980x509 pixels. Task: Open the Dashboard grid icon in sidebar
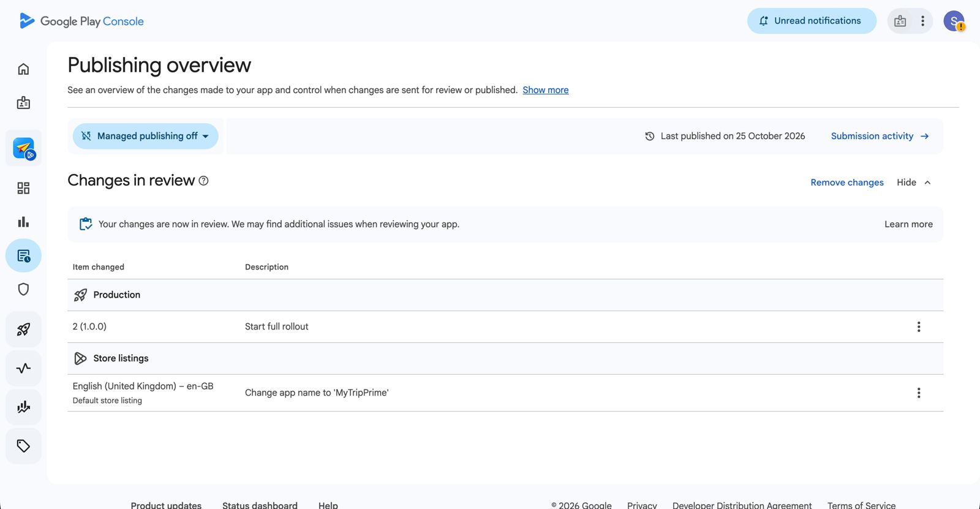pyautogui.click(x=23, y=188)
